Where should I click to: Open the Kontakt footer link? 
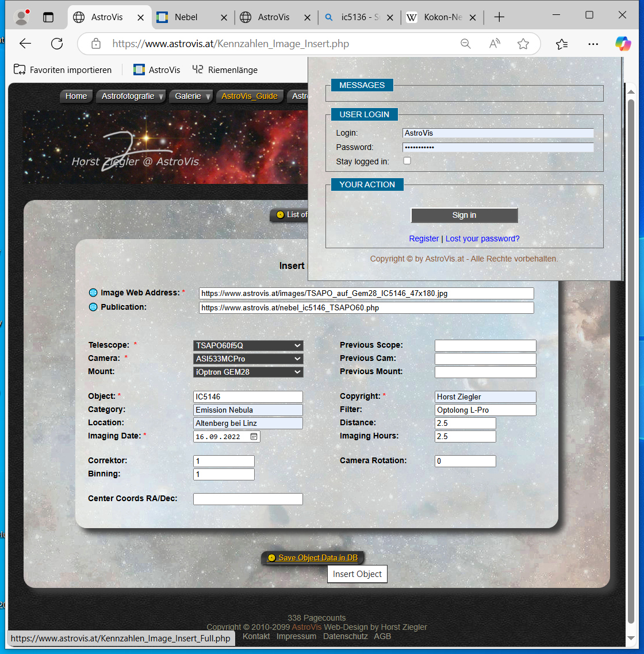coord(256,637)
